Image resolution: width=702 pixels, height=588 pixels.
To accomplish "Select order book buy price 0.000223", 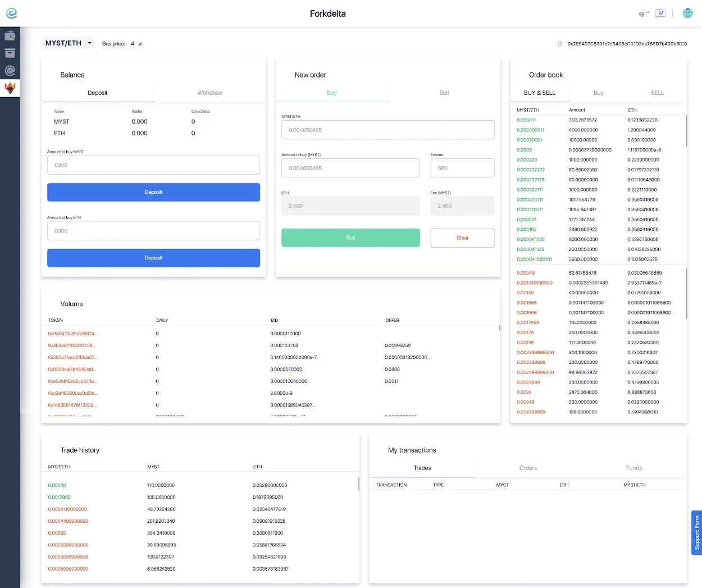I will pyautogui.click(x=527, y=160).
